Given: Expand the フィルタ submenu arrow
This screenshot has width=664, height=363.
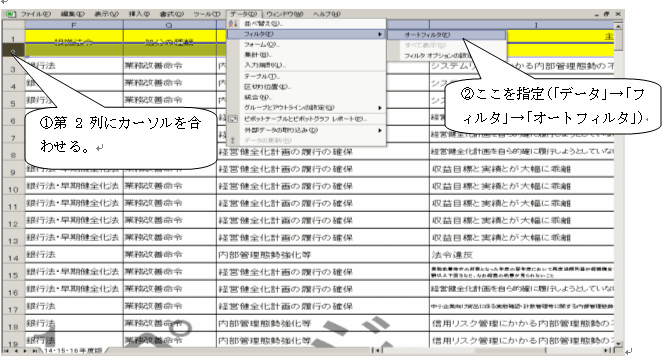Looking at the screenshot, I should point(380,34).
